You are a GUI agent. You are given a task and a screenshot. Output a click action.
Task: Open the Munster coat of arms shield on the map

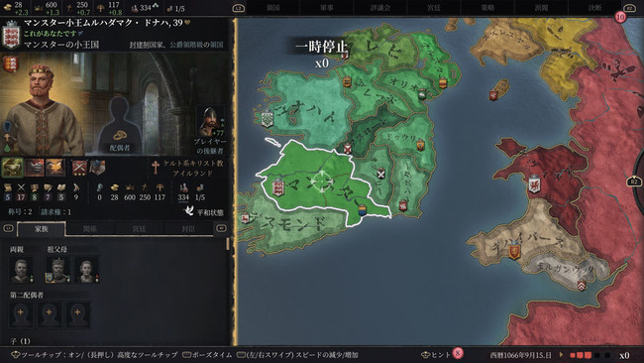tap(278, 187)
